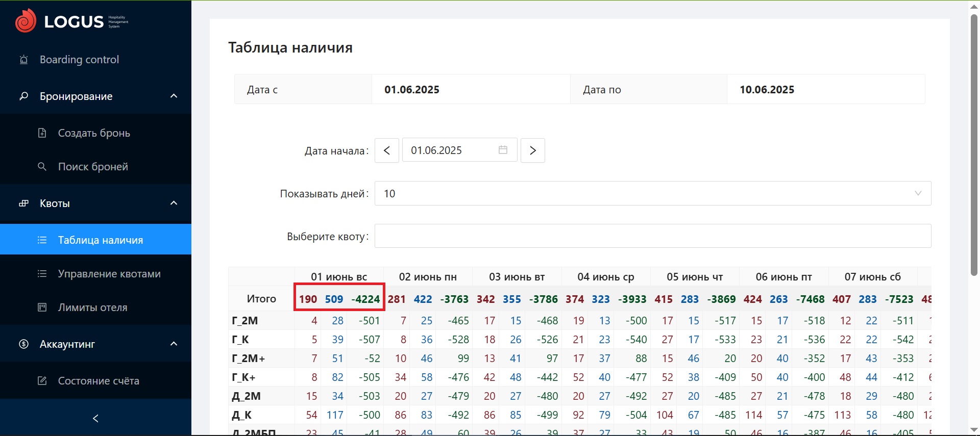Click the Управление квотами list icon
Viewport: 980px width, 436px height.
[42, 274]
